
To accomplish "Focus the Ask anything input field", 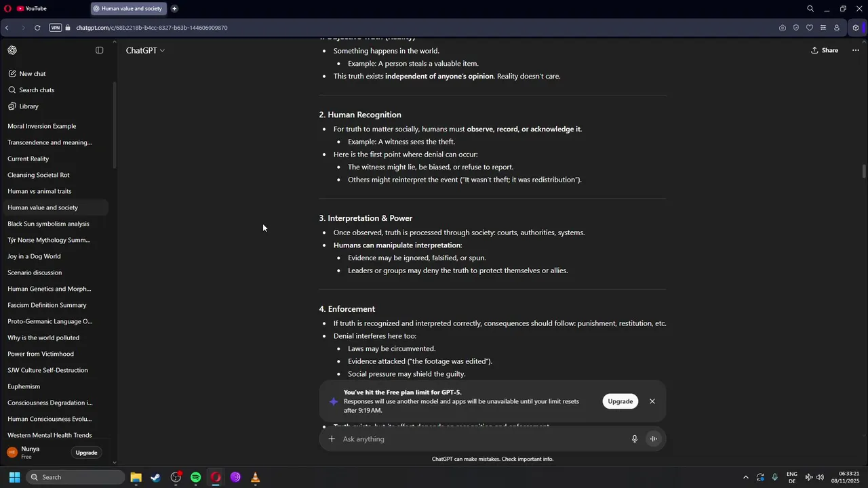I will point(483,439).
